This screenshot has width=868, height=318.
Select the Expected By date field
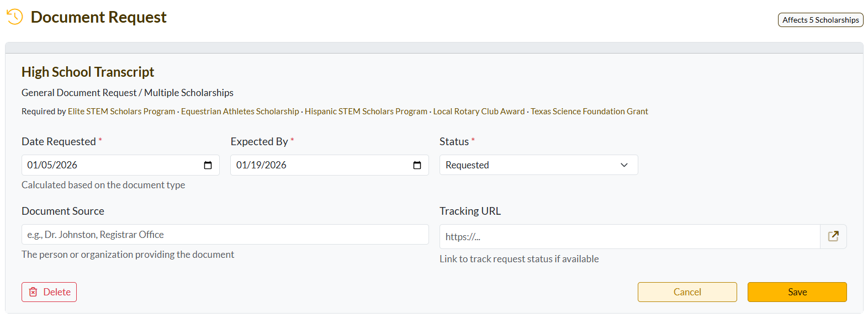point(320,165)
